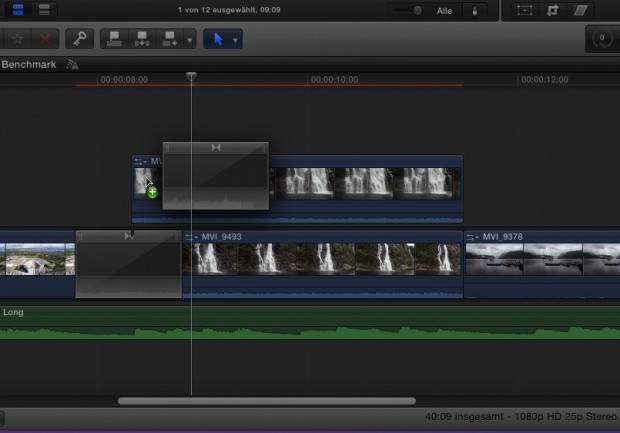Switch browser to filmstrip view
Screen dimensions: 620x433
[x=19, y=10]
